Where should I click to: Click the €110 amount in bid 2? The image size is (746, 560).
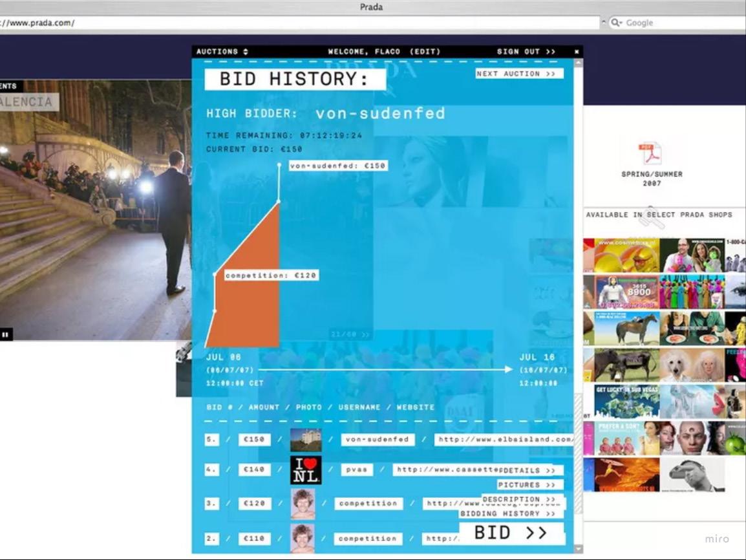coord(254,539)
